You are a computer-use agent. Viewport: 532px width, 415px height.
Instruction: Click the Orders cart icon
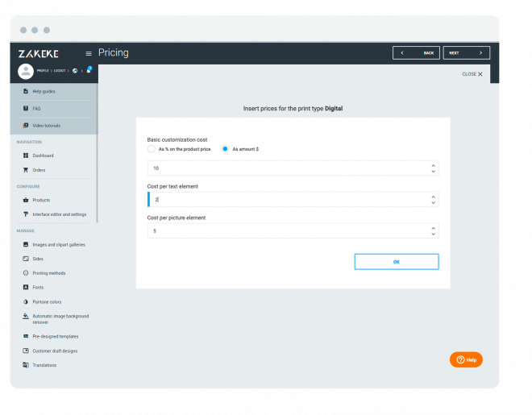tap(26, 170)
